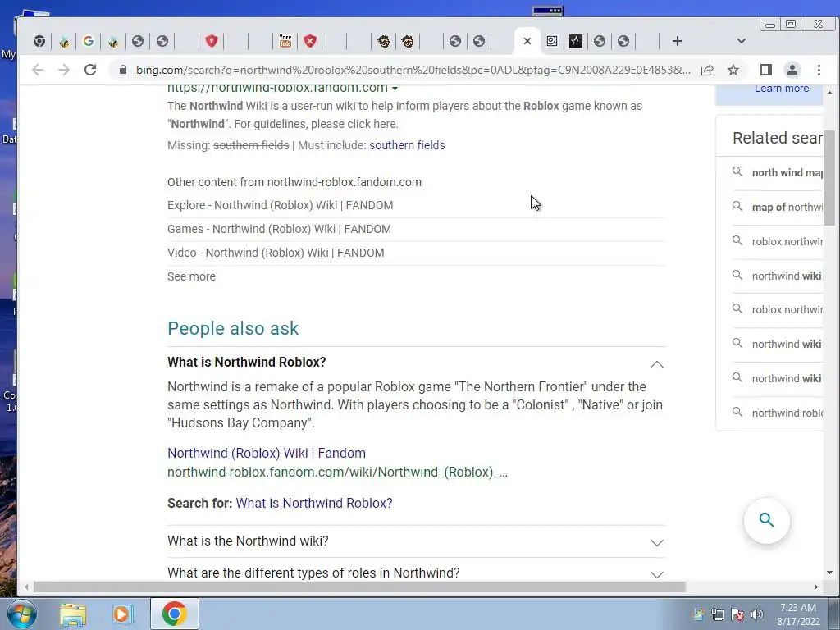Open the clock showing 7:23 AM
The height and width of the screenshot is (630, 840).
tap(798, 614)
